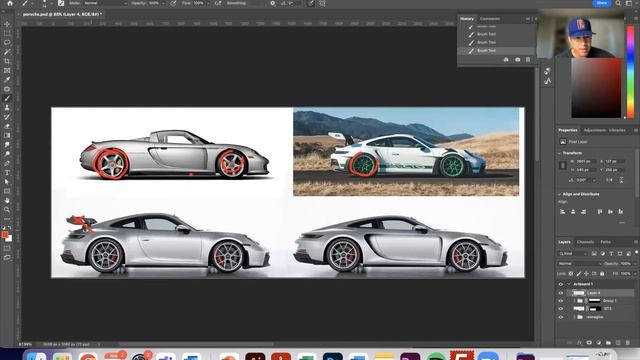Select the History Brush tool
640x360 pixels.
[x=7, y=117]
